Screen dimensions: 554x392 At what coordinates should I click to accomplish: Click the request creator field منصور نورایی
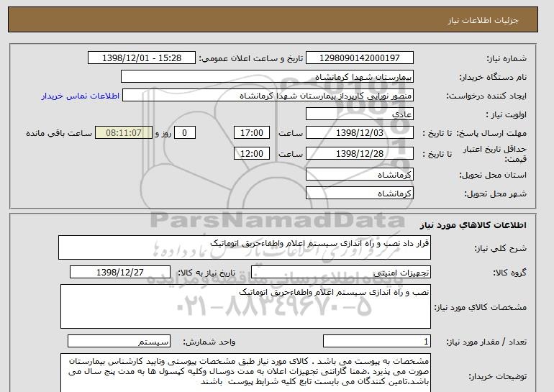pyautogui.click(x=268, y=96)
